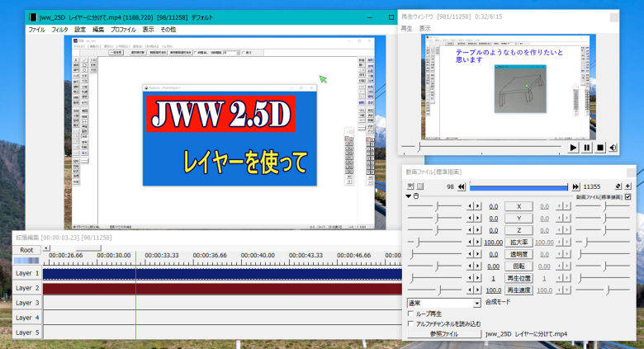Viewport: 644px width, 349px height.
Task: Open the その他 menu
Action: [168, 30]
